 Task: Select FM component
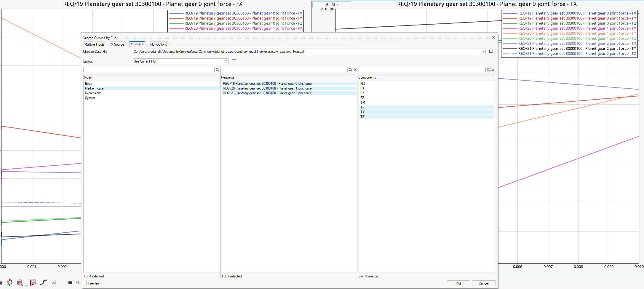(427, 84)
